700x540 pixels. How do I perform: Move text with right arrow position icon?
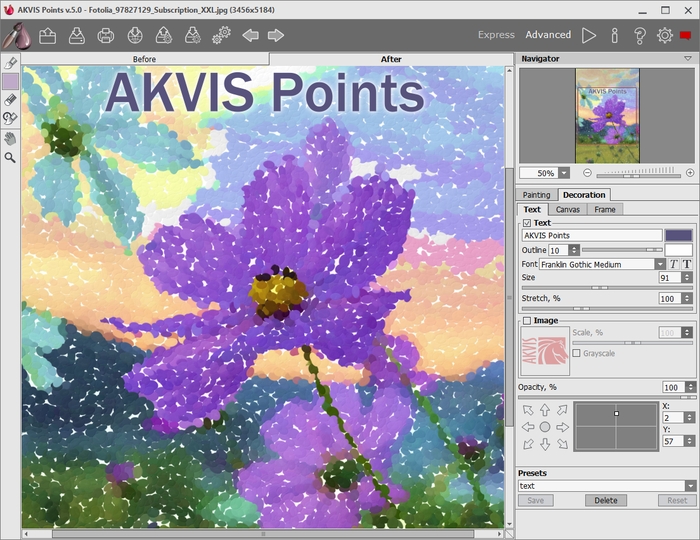coord(562,427)
